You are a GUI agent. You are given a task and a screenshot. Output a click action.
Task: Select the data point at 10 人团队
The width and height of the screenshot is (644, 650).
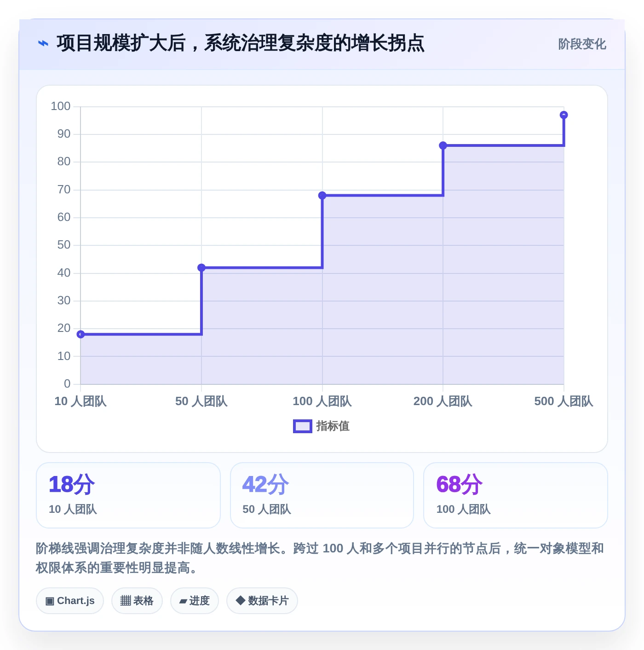pos(80,334)
